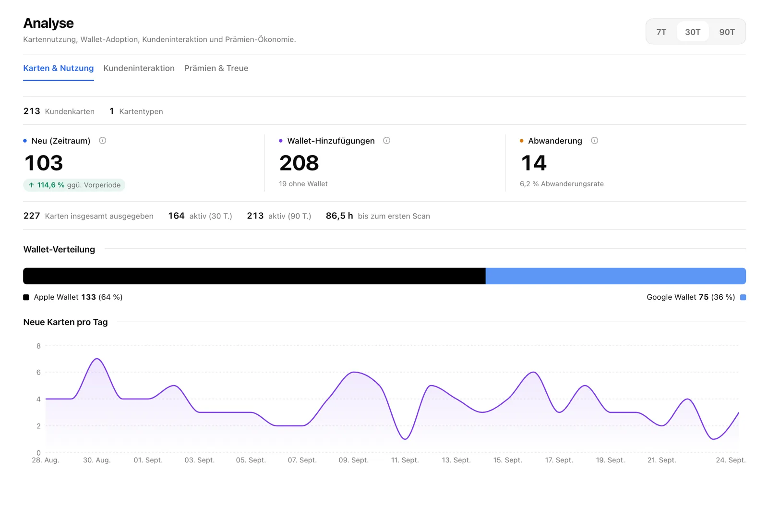Click '164 aktiv (30 T.)' stat
This screenshot has height=532, width=768.
click(x=200, y=216)
